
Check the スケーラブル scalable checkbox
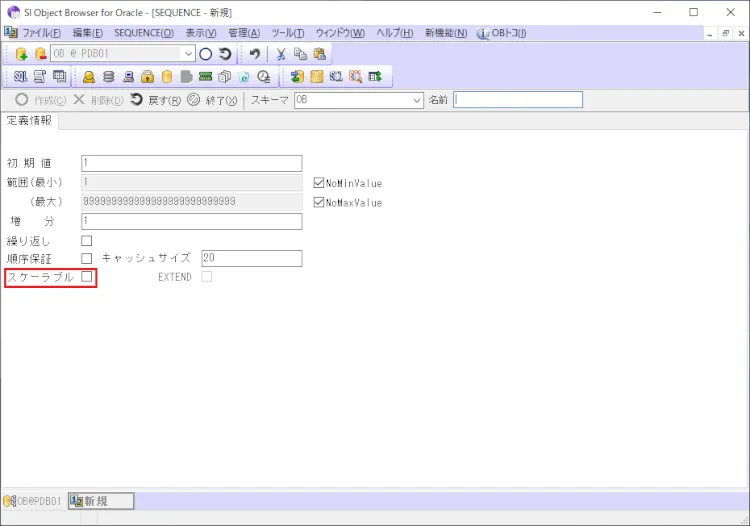pos(87,276)
